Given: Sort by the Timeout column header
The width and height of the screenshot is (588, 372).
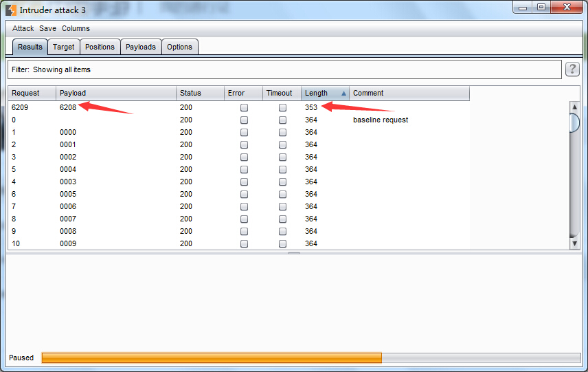Looking at the screenshot, I should 282,93.
